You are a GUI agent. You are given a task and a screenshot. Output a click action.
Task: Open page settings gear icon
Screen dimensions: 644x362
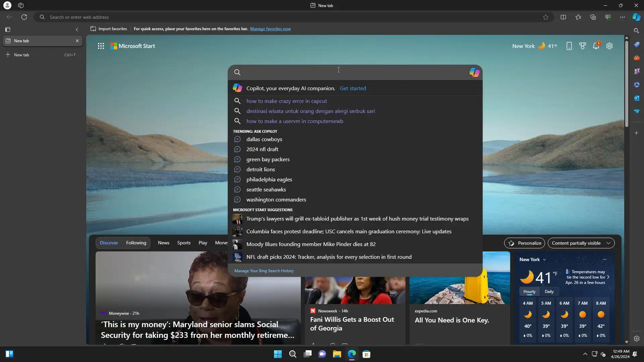pyautogui.click(x=609, y=46)
